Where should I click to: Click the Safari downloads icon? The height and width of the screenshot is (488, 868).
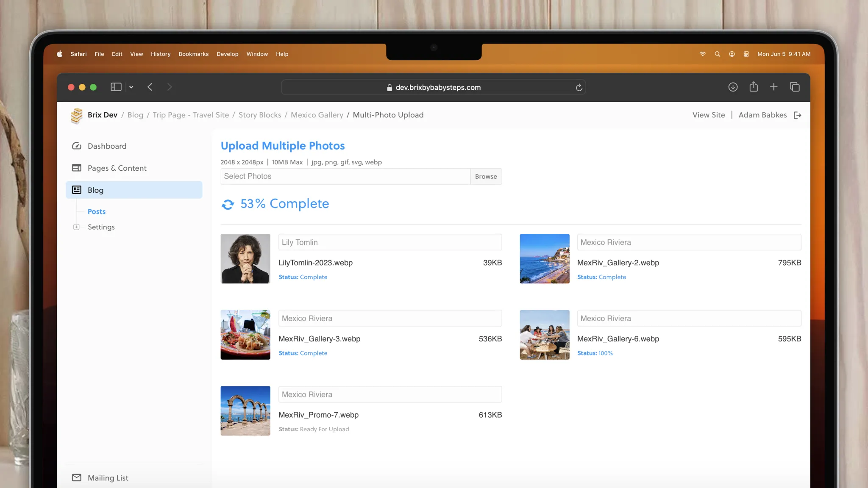[733, 87]
